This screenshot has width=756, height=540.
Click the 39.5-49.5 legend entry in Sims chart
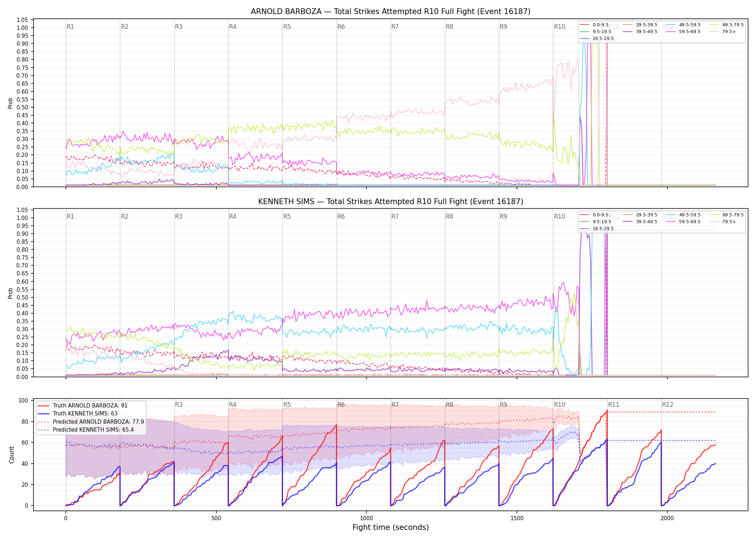click(x=640, y=222)
